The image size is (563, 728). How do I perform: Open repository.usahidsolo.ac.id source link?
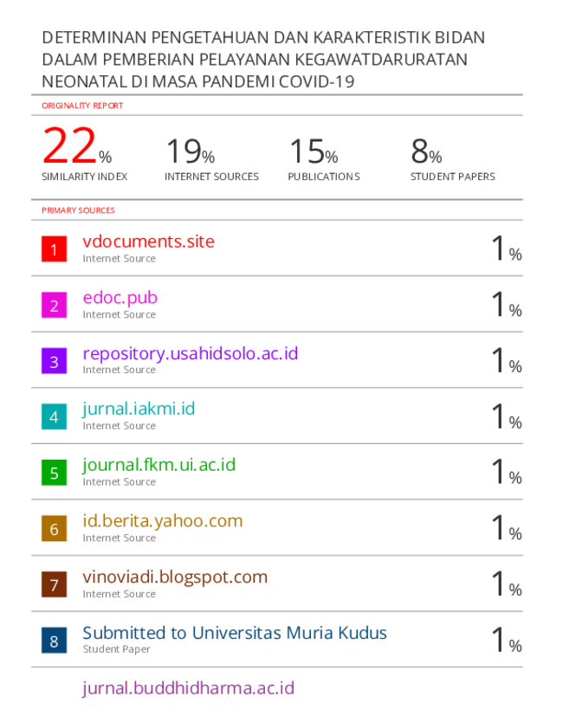click(190, 353)
